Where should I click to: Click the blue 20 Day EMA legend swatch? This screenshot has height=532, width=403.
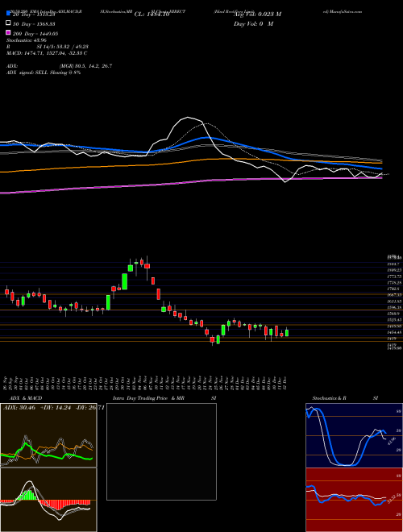coord(9,14)
